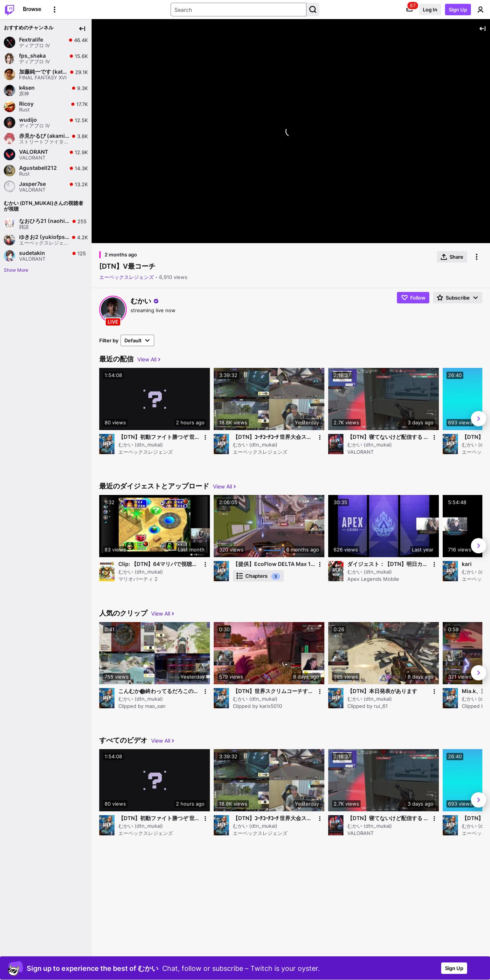Collapse the recommended channels sidebar
Screen dimensions: 490x980
point(82,29)
